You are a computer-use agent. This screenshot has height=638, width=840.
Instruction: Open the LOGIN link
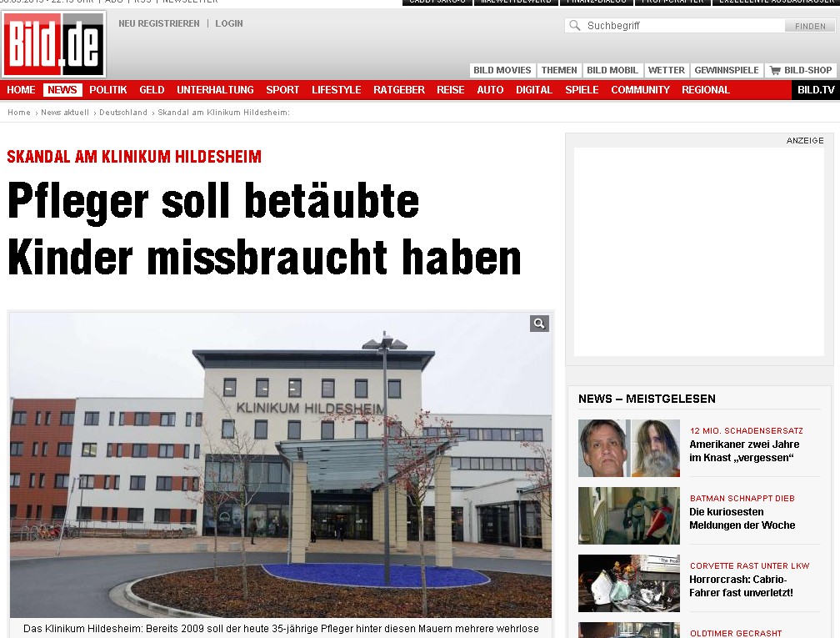tap(229, 23)
